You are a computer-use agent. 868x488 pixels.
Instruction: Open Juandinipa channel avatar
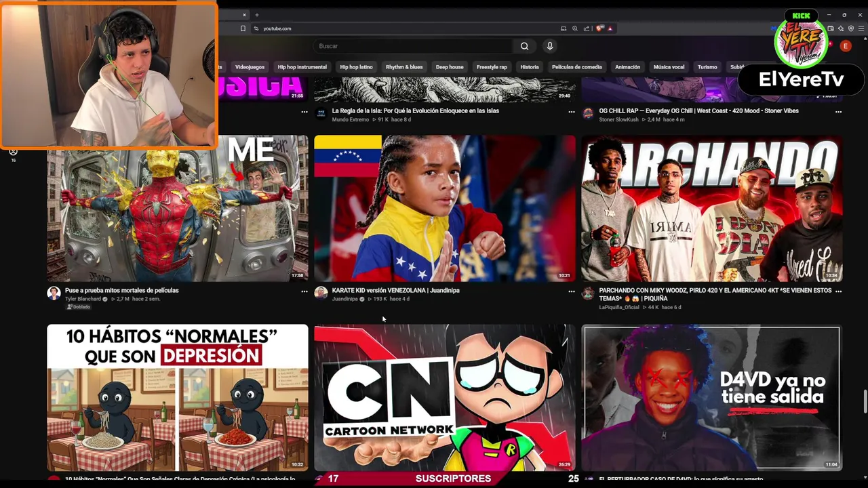(x=321, y=293)
